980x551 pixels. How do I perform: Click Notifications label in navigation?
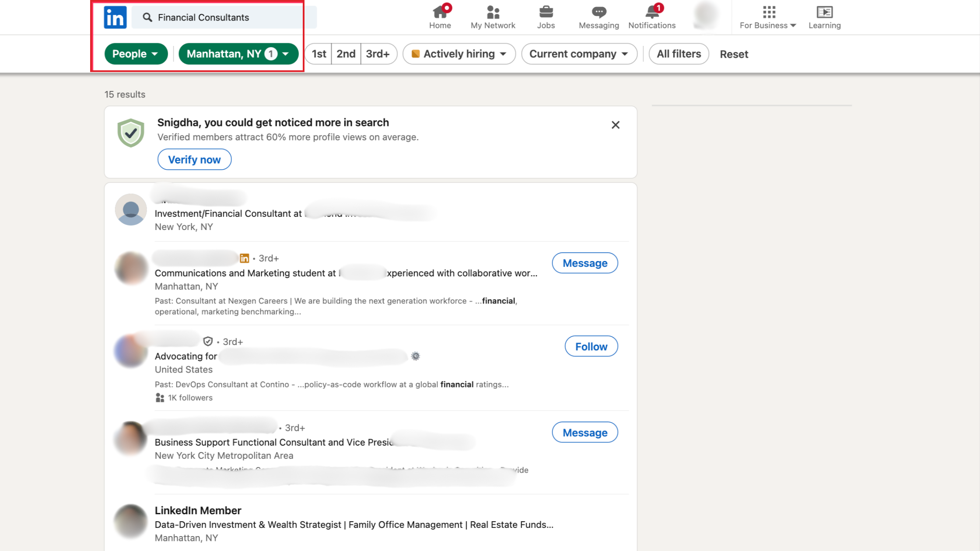pyautogui.click(x=652, y=25)
